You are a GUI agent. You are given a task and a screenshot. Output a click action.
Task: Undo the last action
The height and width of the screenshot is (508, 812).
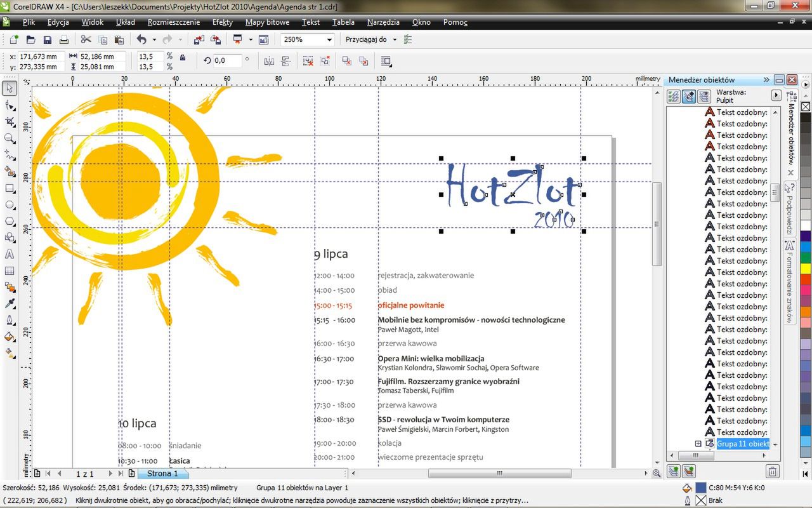click(141, 39)
